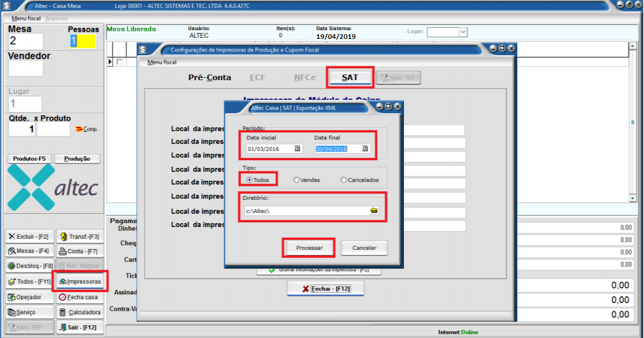The image size is (644, 338).
Task: Click the Produtos-F5 button
Action: point(29,159)
